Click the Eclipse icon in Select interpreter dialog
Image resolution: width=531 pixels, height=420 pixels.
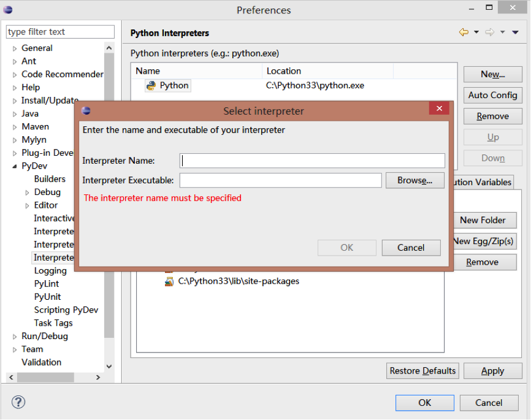point(86,110)
